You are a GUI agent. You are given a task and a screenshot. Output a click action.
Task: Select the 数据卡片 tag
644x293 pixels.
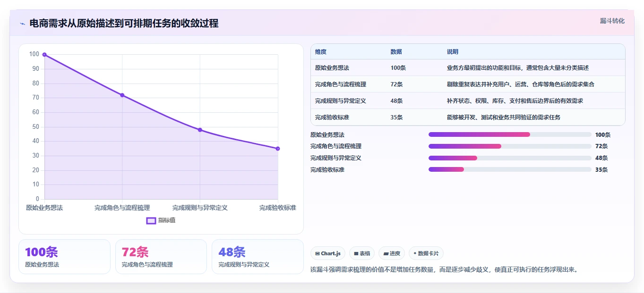coord(426,253)
